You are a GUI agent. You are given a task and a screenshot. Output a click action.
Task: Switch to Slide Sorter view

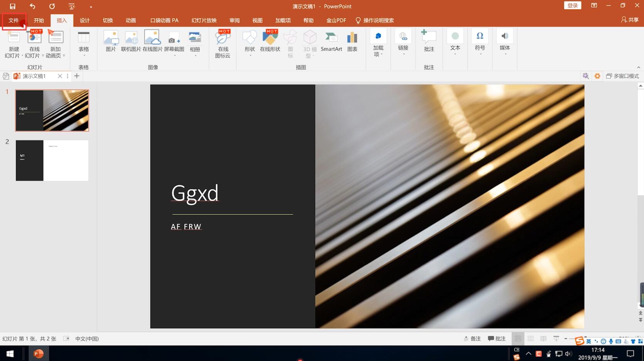pos(531,339)
